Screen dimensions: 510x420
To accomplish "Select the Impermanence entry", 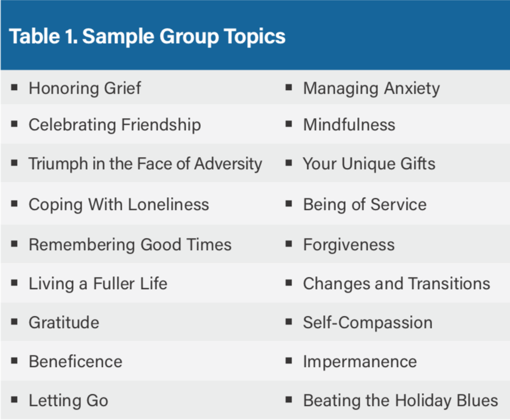I will click(x=360, y=362).
